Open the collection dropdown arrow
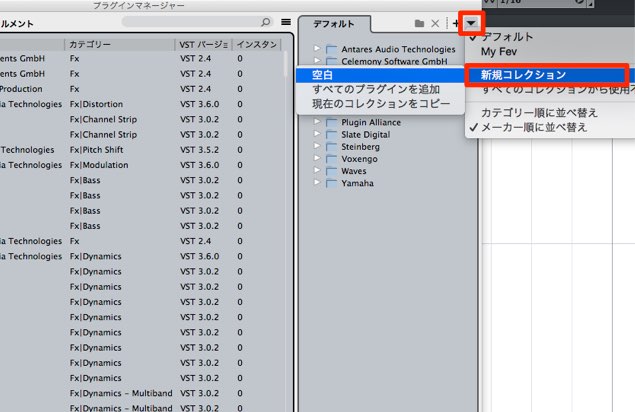The image size is (635, 412). pos(471,23)
